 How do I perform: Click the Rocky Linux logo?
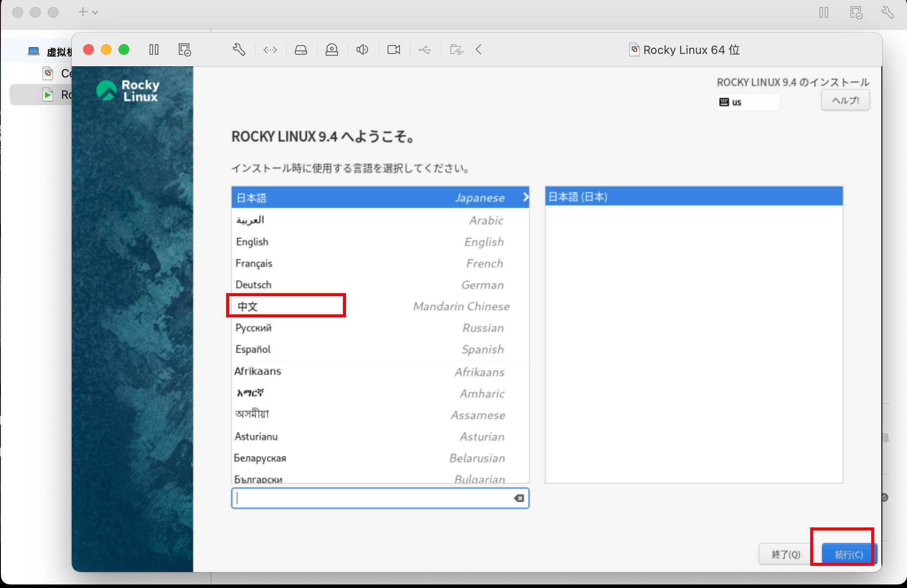(128, 91)
